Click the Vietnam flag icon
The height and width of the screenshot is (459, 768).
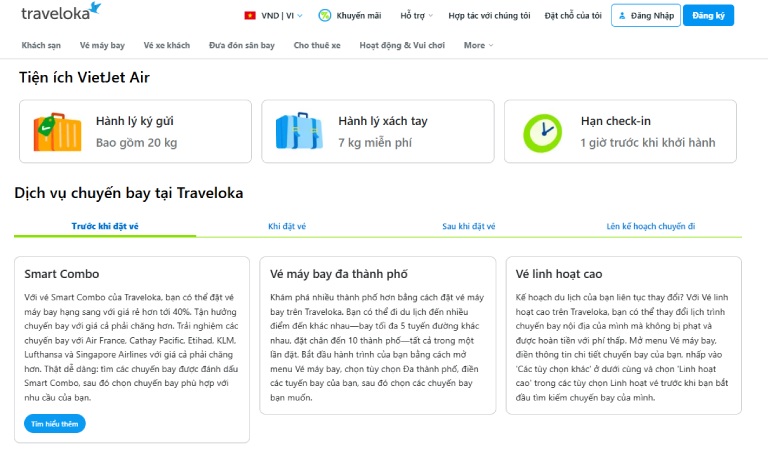coord(250,16)
